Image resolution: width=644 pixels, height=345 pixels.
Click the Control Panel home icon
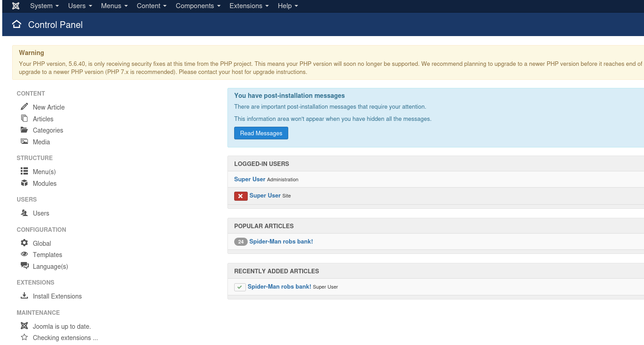click(x=17, y=24)
